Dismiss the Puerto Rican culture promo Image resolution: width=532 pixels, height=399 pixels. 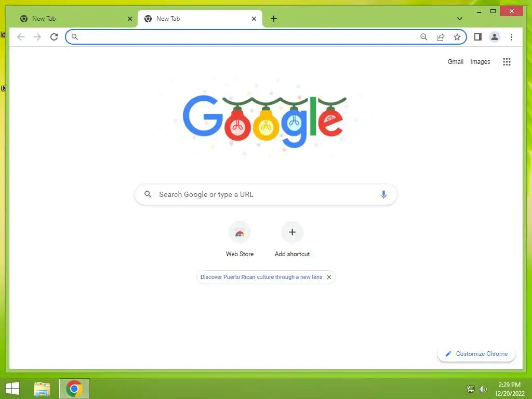[329, 277]
